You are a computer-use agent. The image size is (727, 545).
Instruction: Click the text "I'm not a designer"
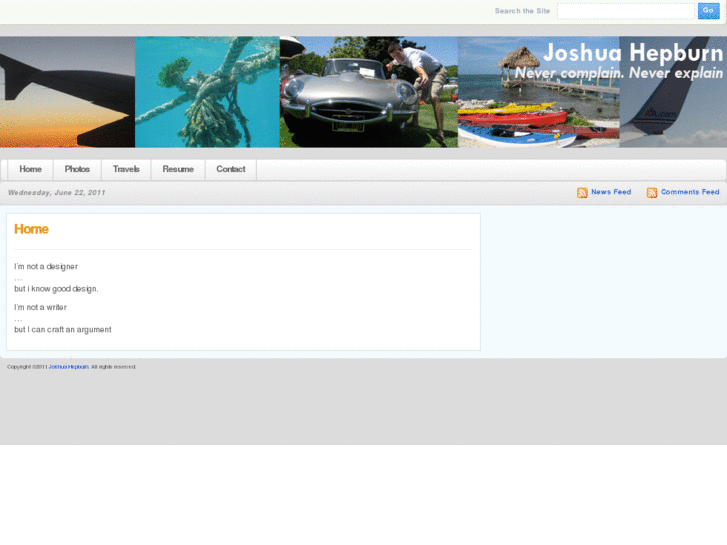[x=46, y=267]
